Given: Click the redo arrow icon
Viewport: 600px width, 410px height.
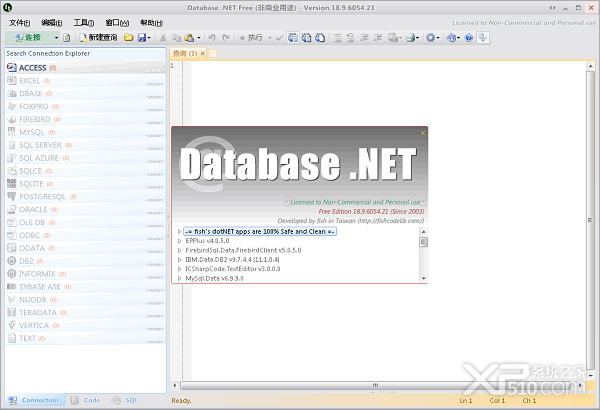Looking at the screenshot, I should point(226,38).
